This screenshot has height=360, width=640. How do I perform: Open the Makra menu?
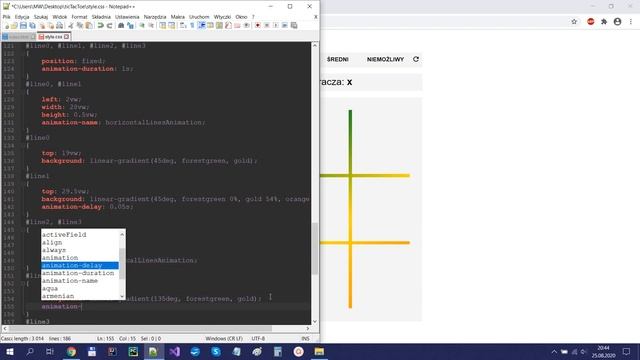(x=178, y=17)
